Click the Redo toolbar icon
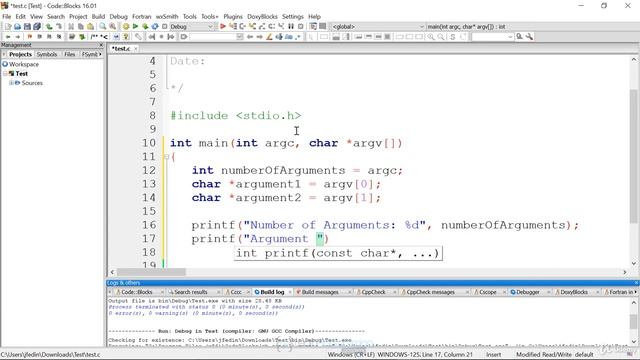 (59, 27)
